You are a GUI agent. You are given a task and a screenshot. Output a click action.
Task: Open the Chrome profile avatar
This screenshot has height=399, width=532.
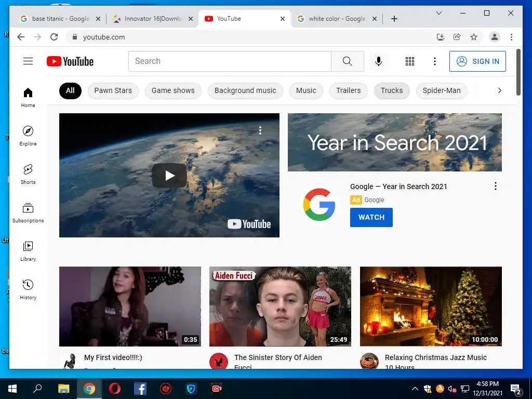[x=495, y=37]
